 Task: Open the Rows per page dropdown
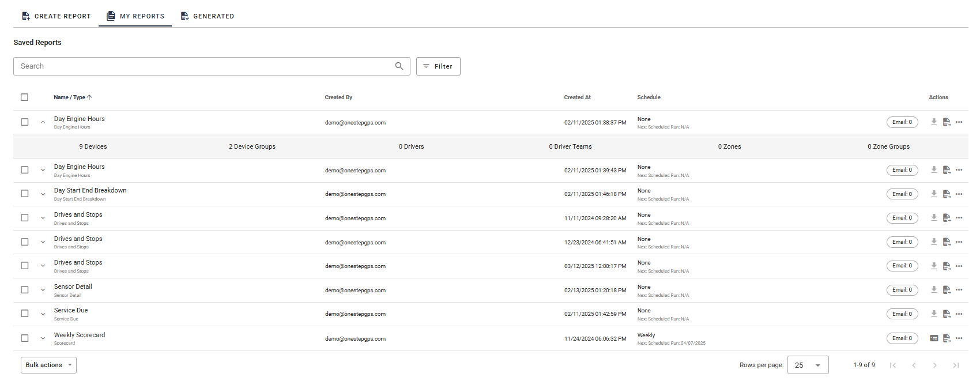click(x=808, y=365)
